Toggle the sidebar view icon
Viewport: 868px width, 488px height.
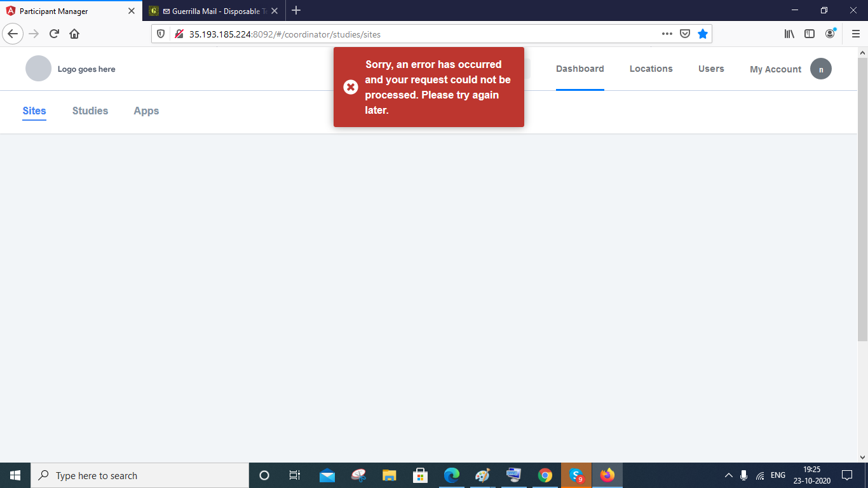coord(810,34)
